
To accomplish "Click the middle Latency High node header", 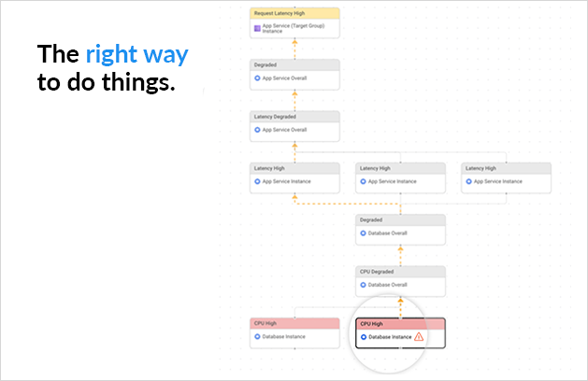I will (400, 168).
